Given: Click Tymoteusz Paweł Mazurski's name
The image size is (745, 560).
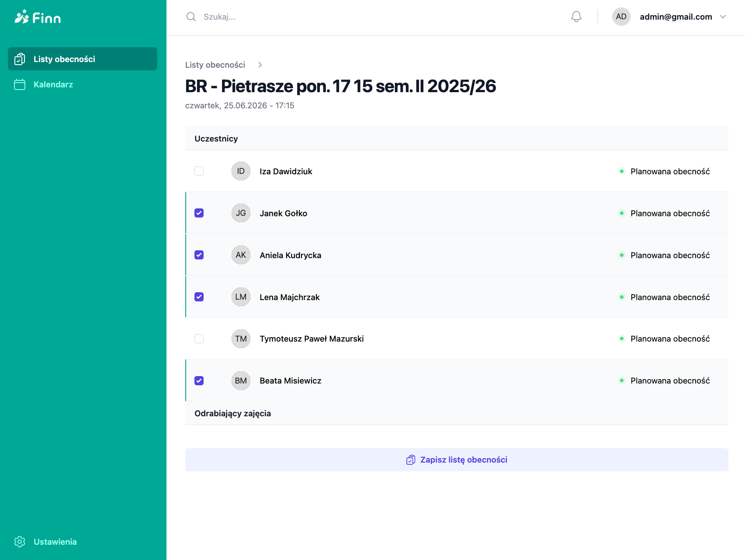Looking at the screenshot, I should click(x=312, y=339).
